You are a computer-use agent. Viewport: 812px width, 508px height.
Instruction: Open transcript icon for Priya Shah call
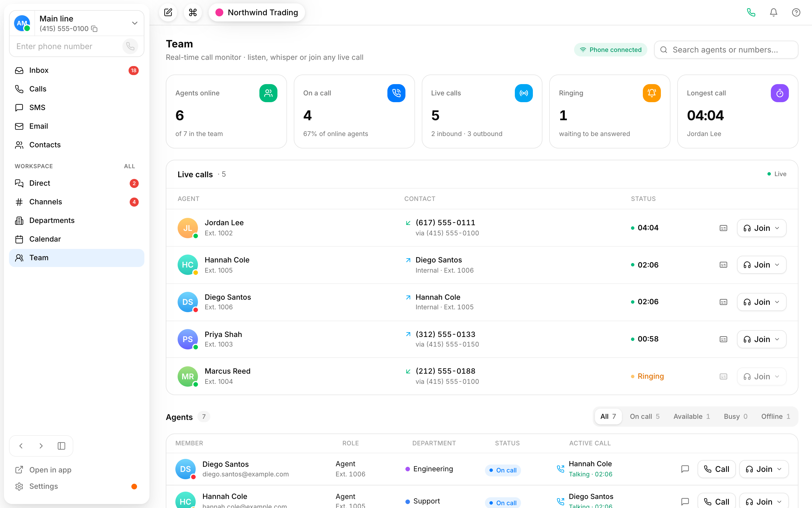click(x=723, y=339)
